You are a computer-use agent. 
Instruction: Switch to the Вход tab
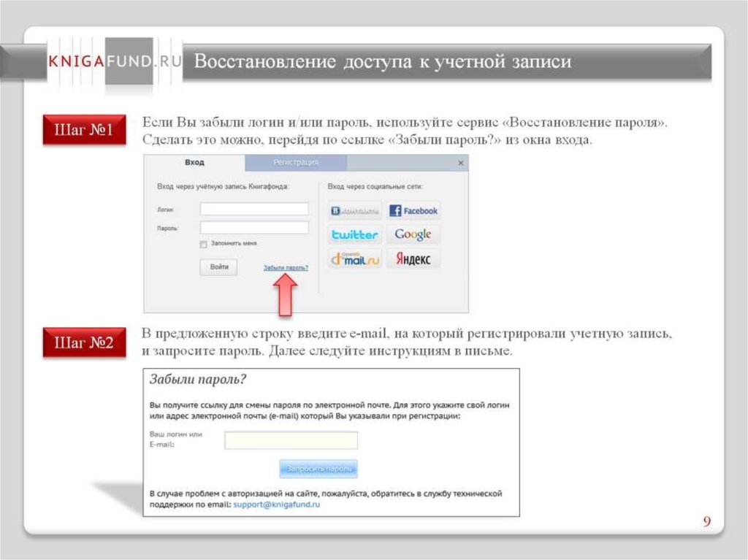(194, 162)
